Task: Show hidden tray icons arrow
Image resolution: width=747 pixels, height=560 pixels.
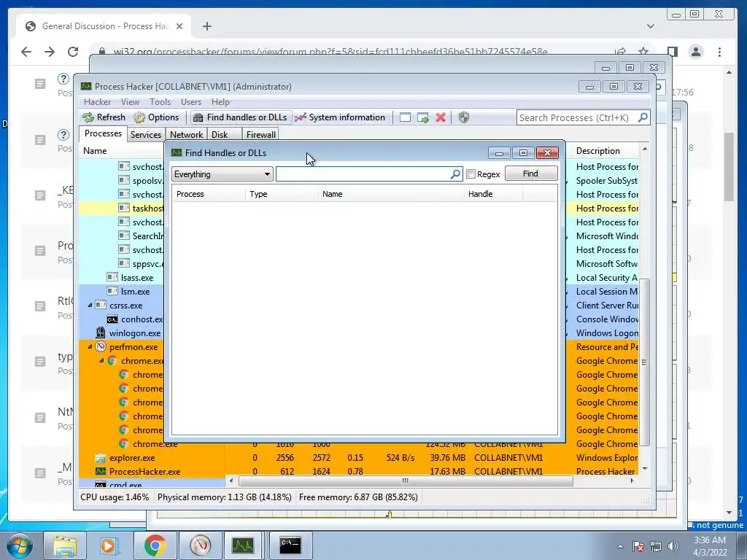Action: tap(620, 546)
